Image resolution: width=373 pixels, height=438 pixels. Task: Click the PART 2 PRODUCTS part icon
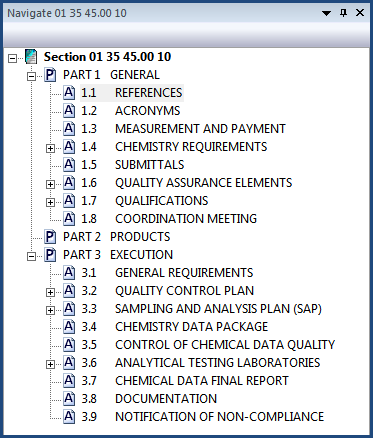pos(50,237)
